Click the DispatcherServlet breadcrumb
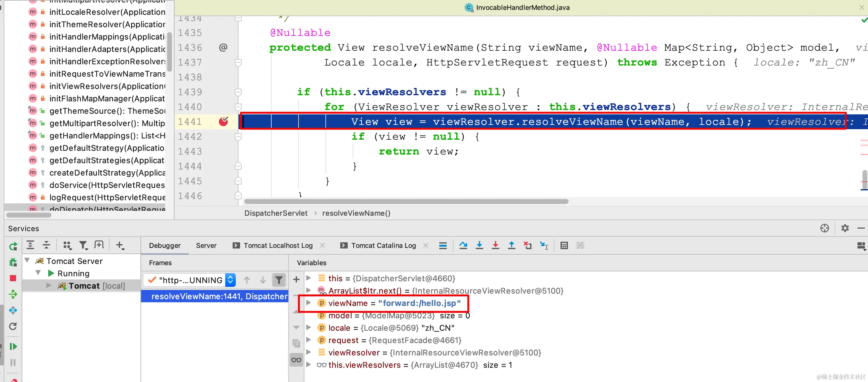The image size is (868, 382). 276,213
